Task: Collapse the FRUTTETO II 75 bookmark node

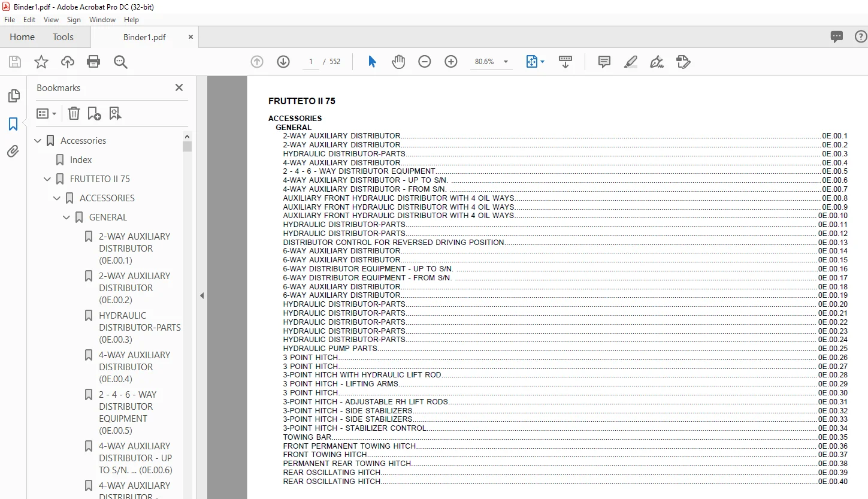Action: (x=48, y=179)
